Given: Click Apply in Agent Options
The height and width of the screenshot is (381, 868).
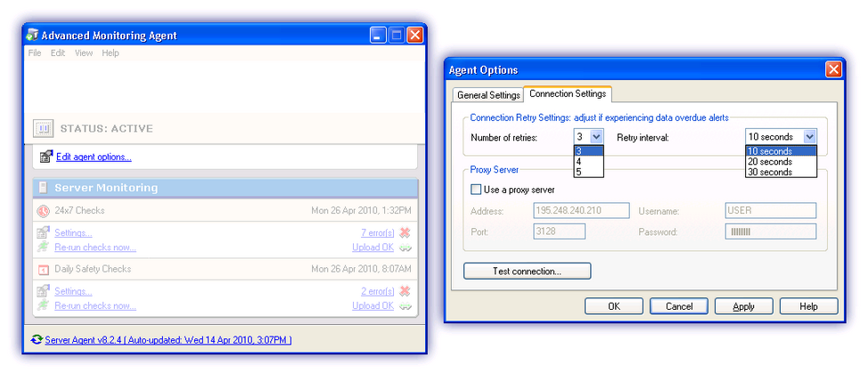Looking at the screenshot, I should coord(743,306).
